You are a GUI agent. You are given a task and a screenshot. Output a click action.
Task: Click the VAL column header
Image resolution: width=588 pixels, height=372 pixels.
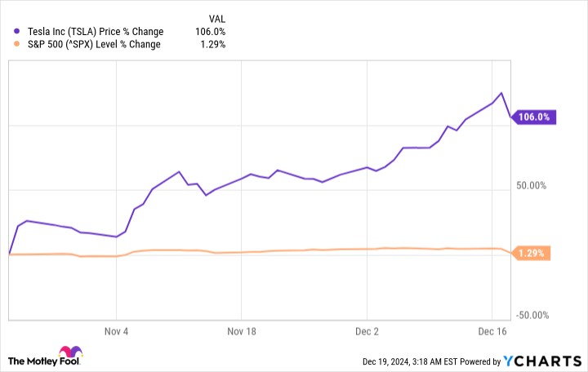217,19
